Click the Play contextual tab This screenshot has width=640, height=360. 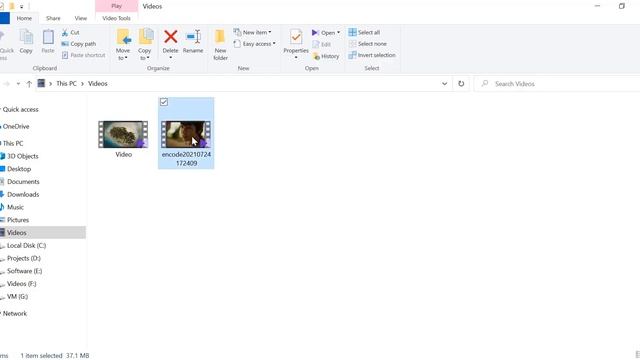point(116,6)
